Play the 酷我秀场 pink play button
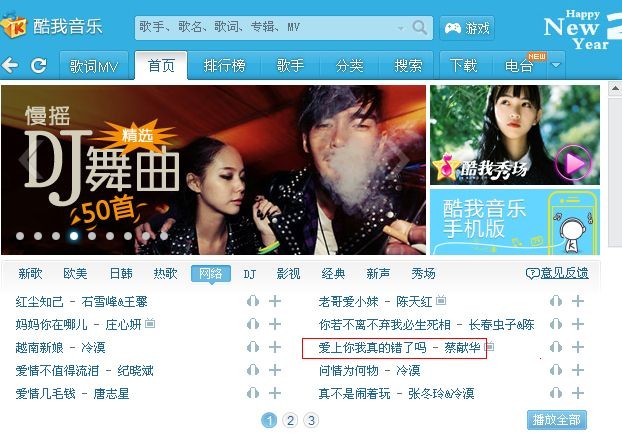The image size is (622, 435). tap(573, 163)
